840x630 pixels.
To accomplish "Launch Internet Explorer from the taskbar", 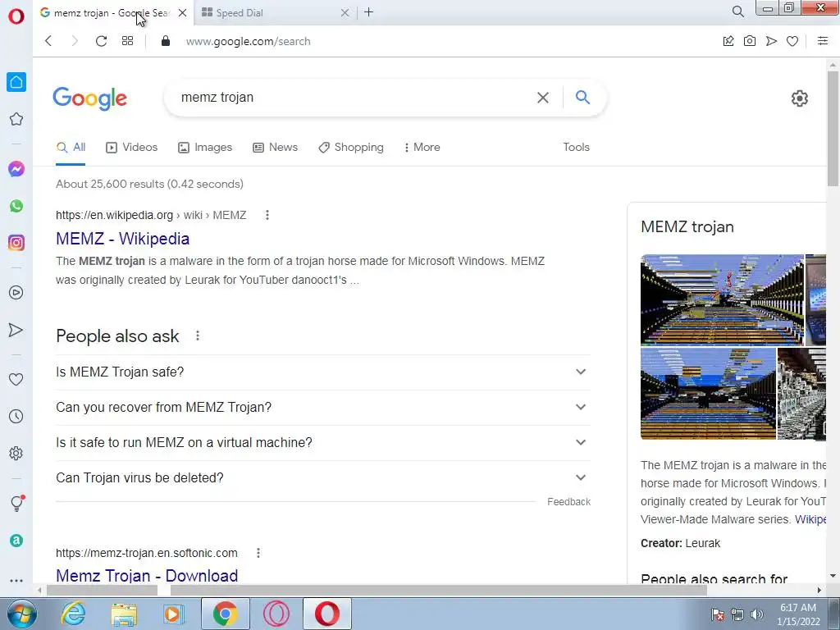I will pos(73,614).
